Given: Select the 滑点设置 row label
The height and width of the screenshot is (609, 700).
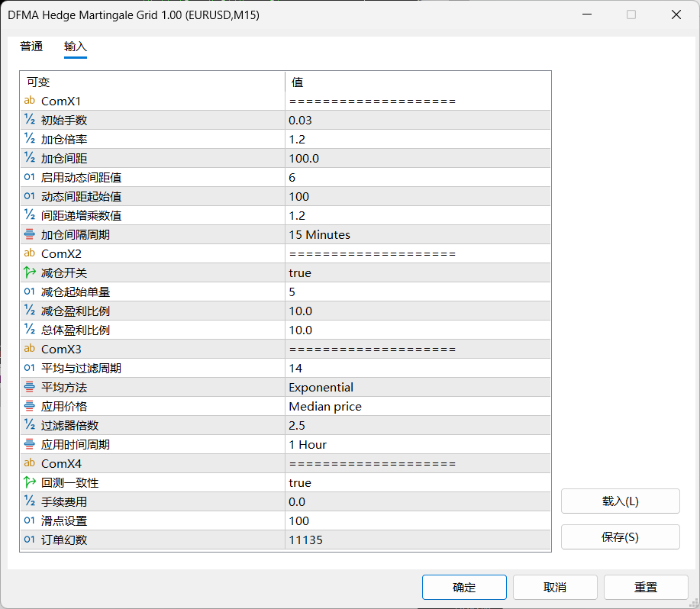Looking at the screenshot, I should tap(64, 520).
